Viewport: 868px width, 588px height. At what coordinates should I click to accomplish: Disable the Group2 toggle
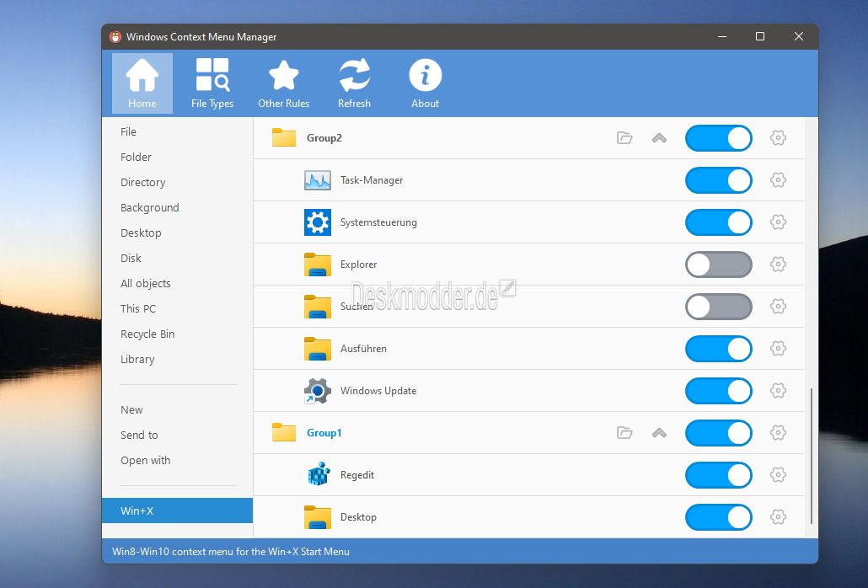point(719,138)
